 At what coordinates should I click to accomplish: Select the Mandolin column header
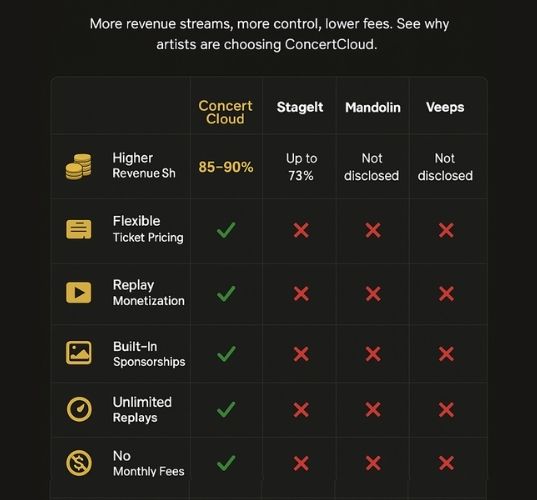pos(373,108)
